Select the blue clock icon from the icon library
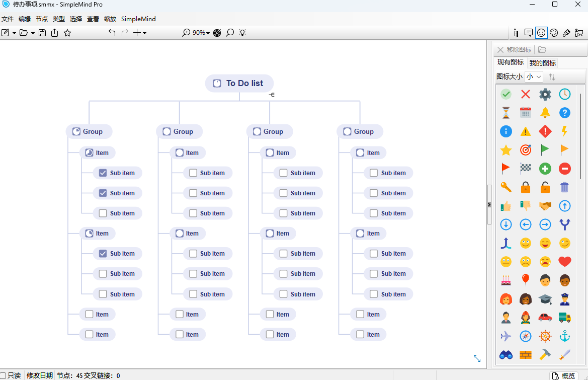This screenshot has width=588, height=380. [x=565, y=94]
